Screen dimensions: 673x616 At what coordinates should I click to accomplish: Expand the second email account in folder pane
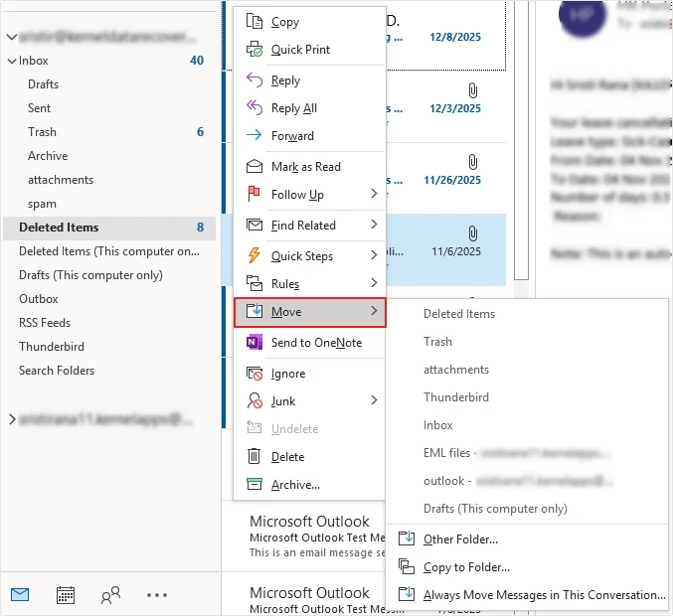tap(11, 420)
